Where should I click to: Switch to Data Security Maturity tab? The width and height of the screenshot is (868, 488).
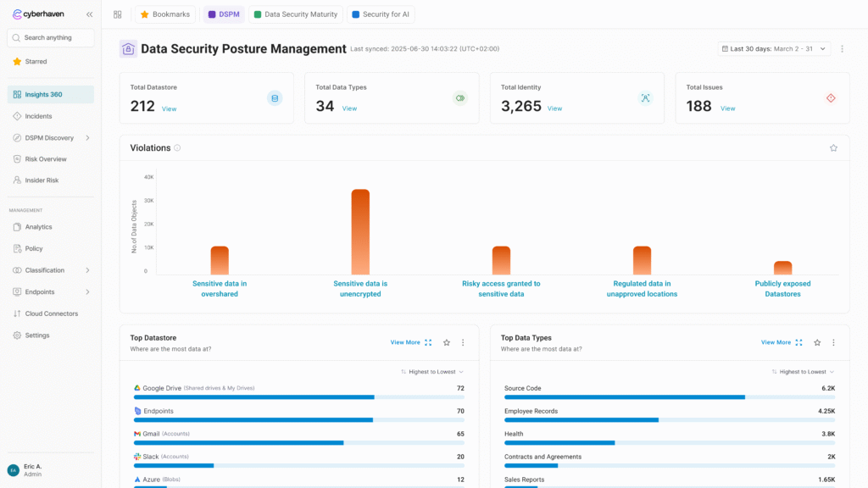tap(295, 14)
